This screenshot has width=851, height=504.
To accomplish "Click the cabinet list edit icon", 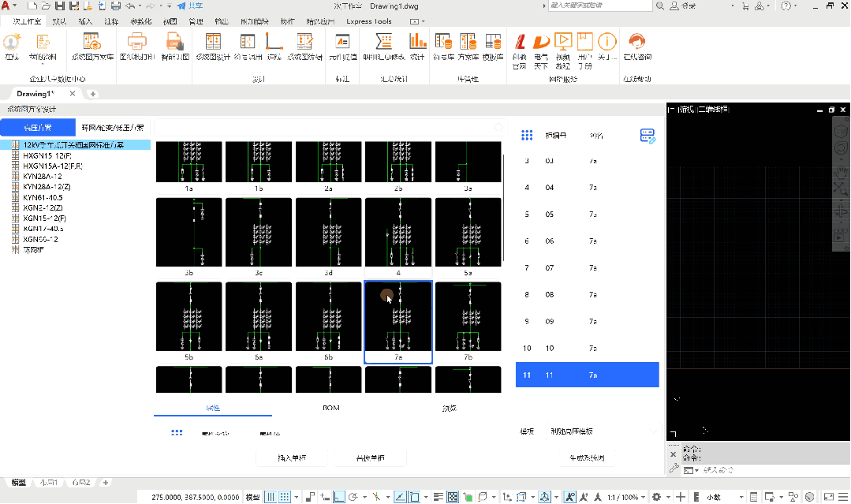I will point(648,136).
